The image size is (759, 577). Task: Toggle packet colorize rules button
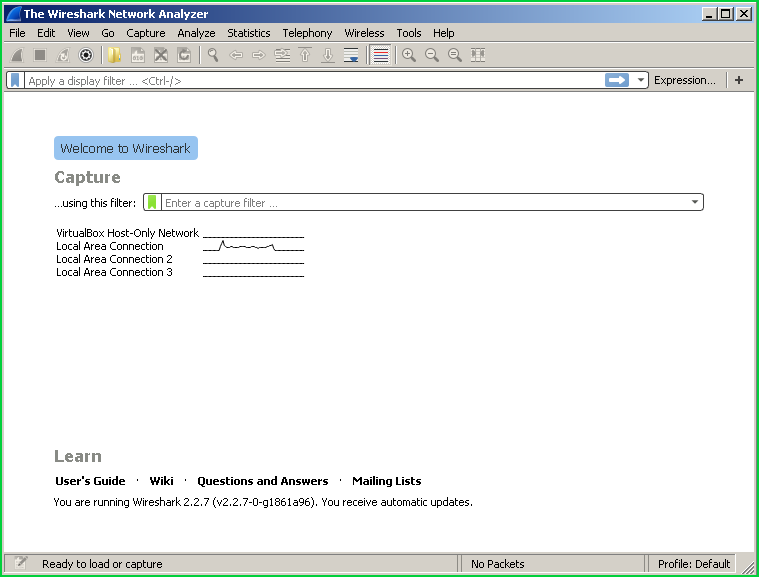pyautogui.click(x=380, y=55)
